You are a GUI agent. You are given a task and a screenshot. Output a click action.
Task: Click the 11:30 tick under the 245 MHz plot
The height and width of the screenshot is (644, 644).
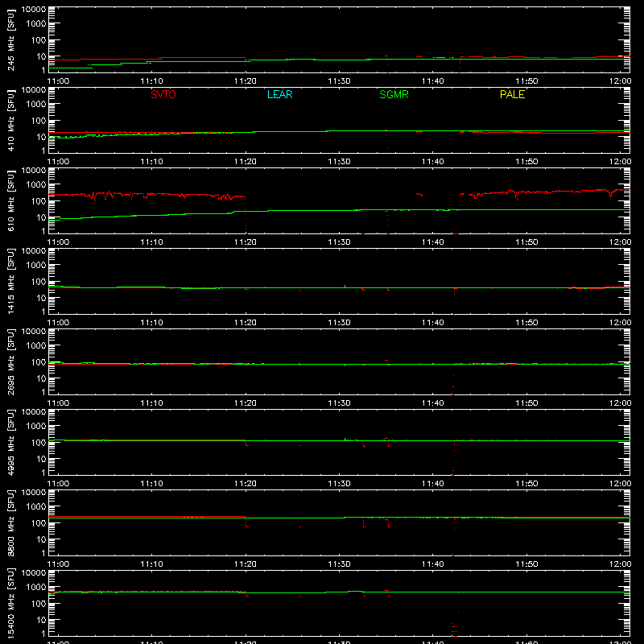(339, 81)
